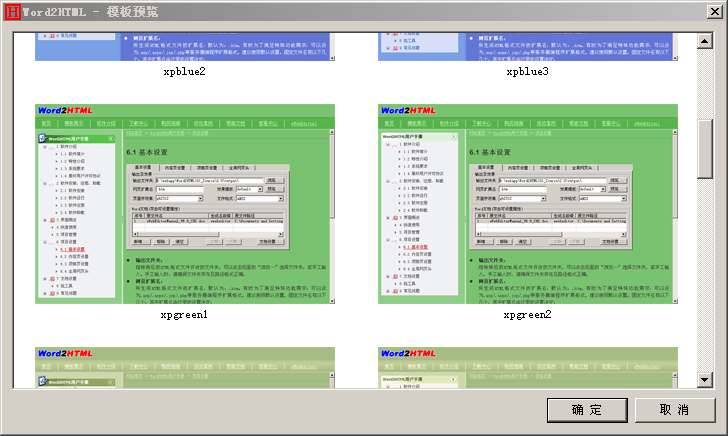This screenshot has height=436, width=728.
Task: Click the xpgreen2 label text
Action: pos(527,315)
